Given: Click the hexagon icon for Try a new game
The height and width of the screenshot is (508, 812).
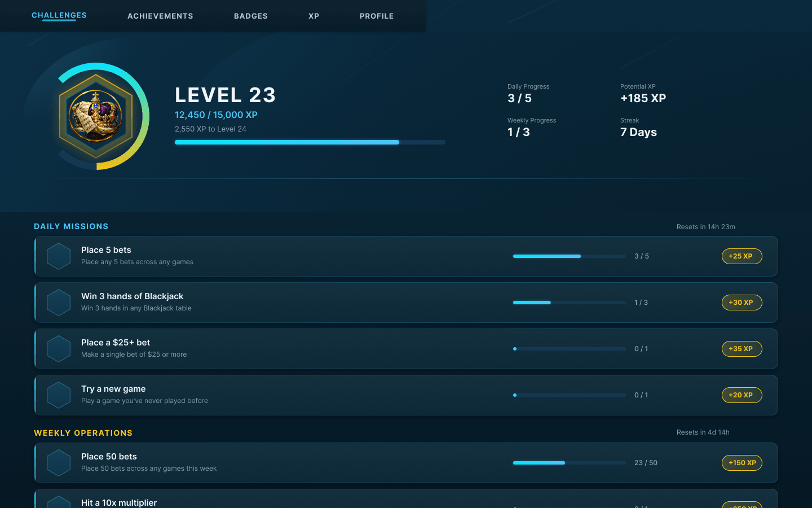Looking at the screenshot, I should coord(59,395).
